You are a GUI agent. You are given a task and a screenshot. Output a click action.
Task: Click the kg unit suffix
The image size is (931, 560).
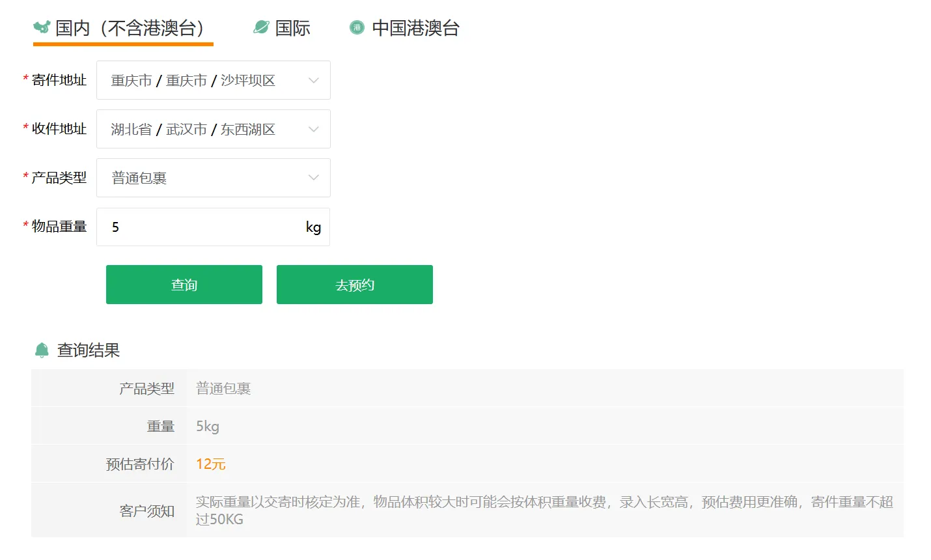coord(313,227)
